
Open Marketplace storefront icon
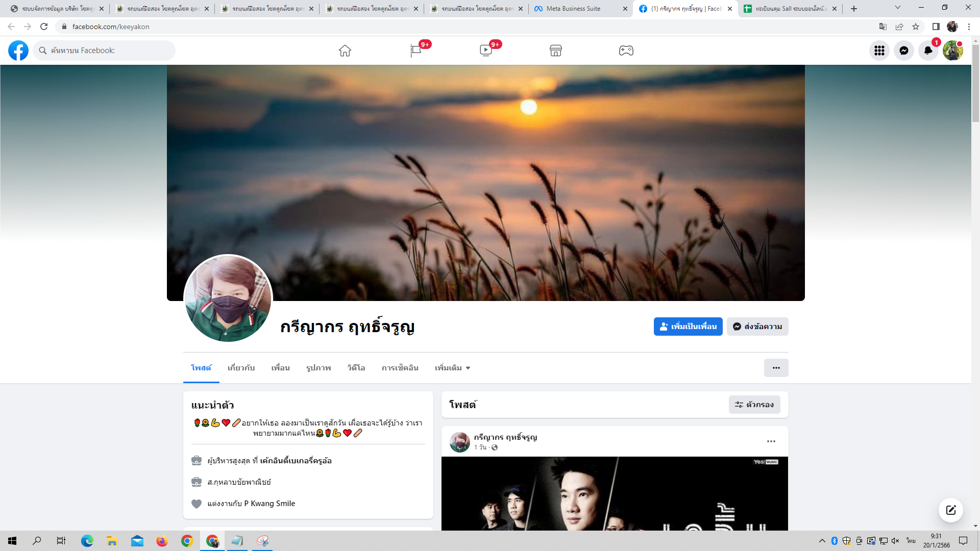(x=556, y=51)
